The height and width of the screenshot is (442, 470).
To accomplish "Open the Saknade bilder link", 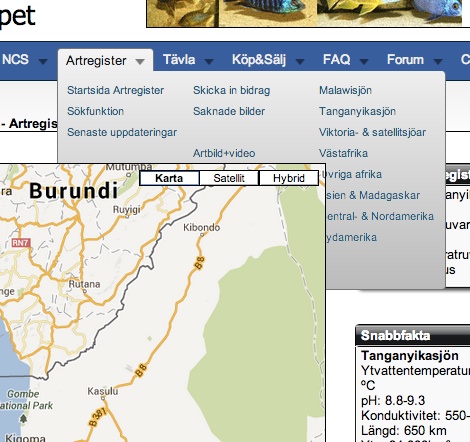I will (x=229, y=111).
